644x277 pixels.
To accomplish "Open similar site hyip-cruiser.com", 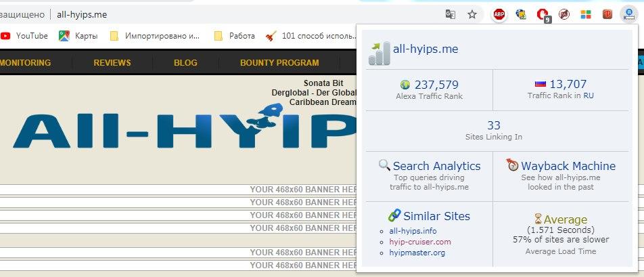I will point(419,242).
